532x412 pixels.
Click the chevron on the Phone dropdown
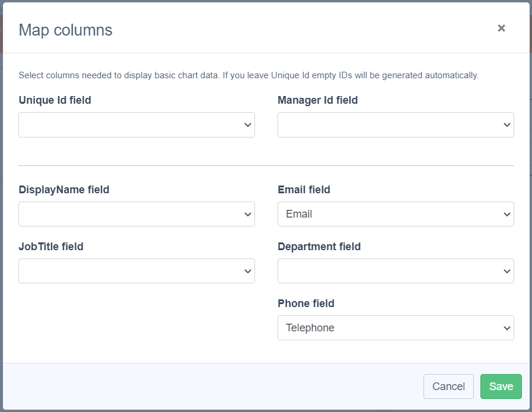(x=506, y=328)
